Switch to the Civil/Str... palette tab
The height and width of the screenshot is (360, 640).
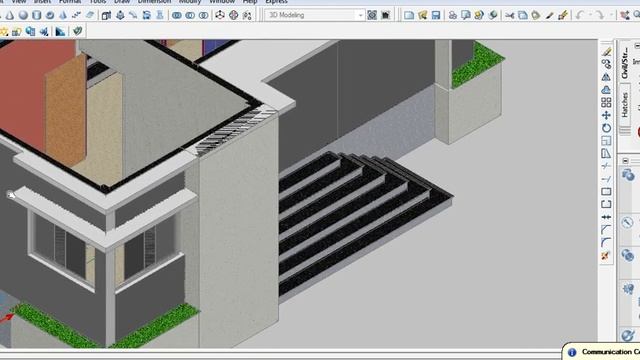pyautogui.click(x=625, y=62)
